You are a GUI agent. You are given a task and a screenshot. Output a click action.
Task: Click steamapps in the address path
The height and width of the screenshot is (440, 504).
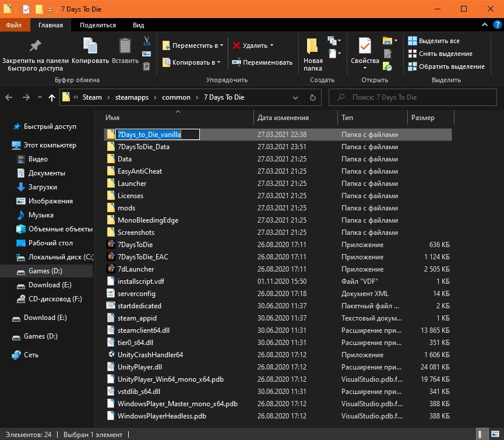[132, 97]
